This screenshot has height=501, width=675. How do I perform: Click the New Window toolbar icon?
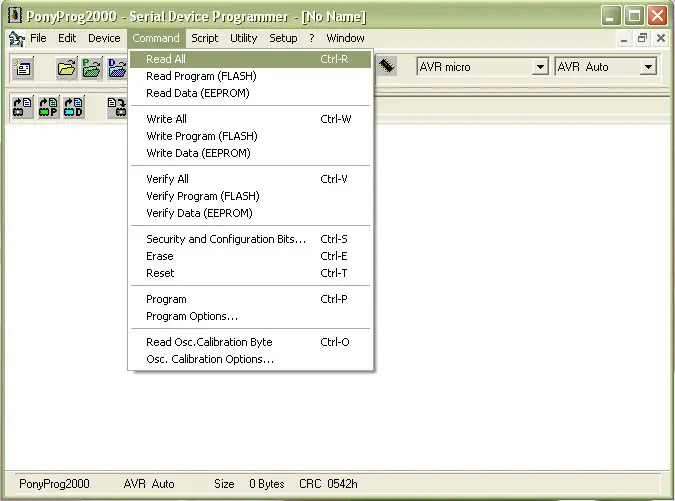[22, 68]
